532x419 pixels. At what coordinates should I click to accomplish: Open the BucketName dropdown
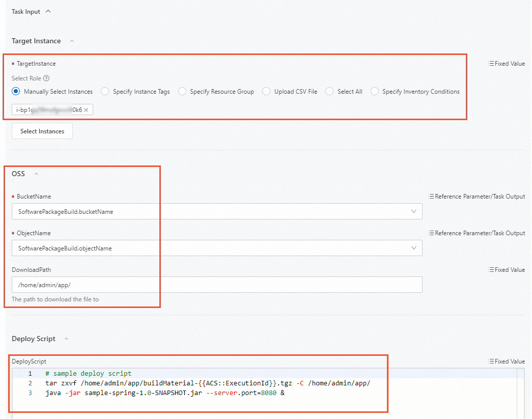click(217, 211)
